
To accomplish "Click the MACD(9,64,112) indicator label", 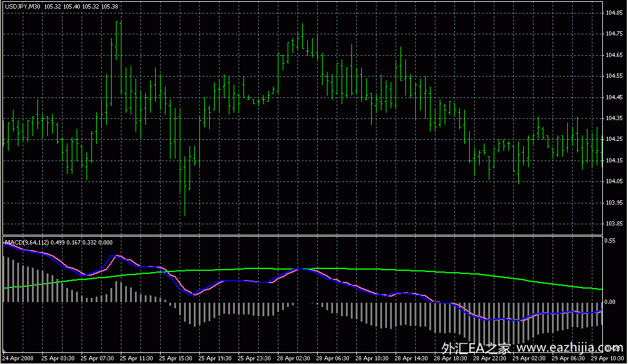I will point(27,243).
